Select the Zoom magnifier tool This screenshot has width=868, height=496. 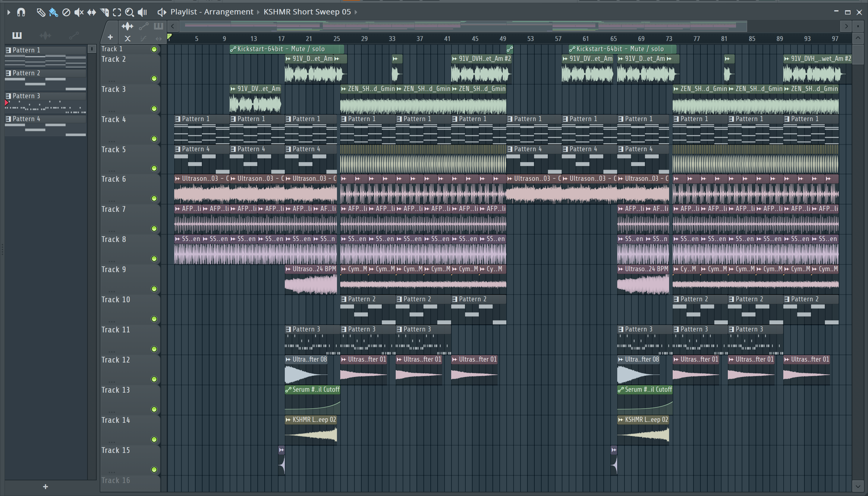pyautogui.click(x=130, y=12)
